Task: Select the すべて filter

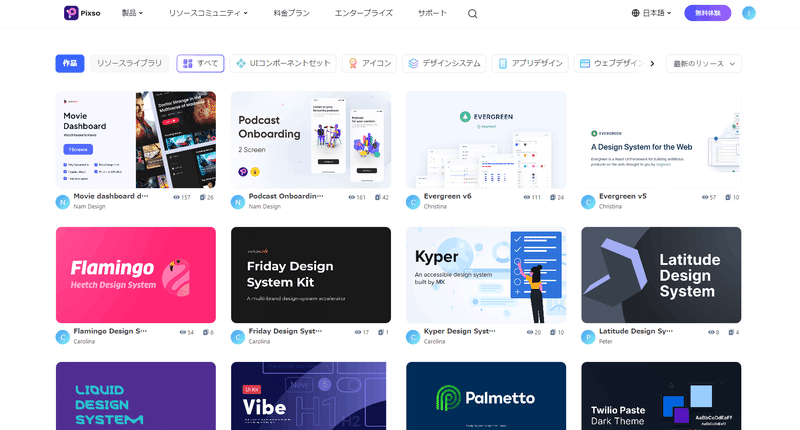Action: 201,63
